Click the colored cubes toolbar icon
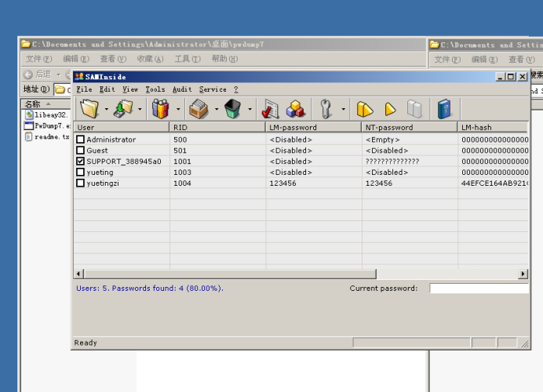 pos(295,109)
